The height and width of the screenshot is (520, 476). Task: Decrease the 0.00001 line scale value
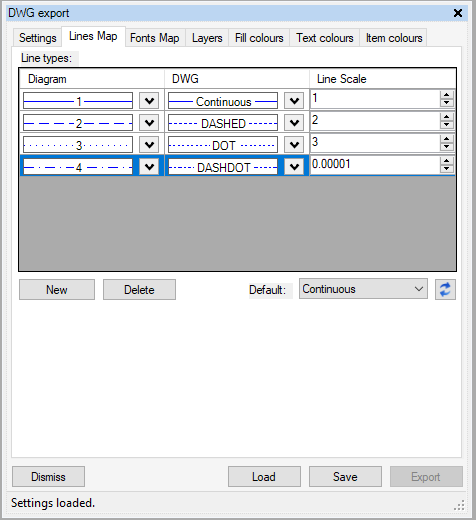click(446, 169)
